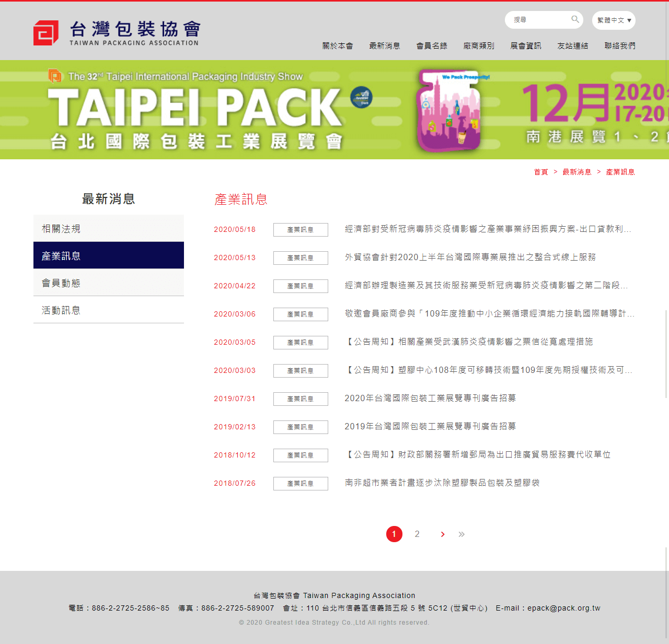Click the search magnifier icon

575,19
